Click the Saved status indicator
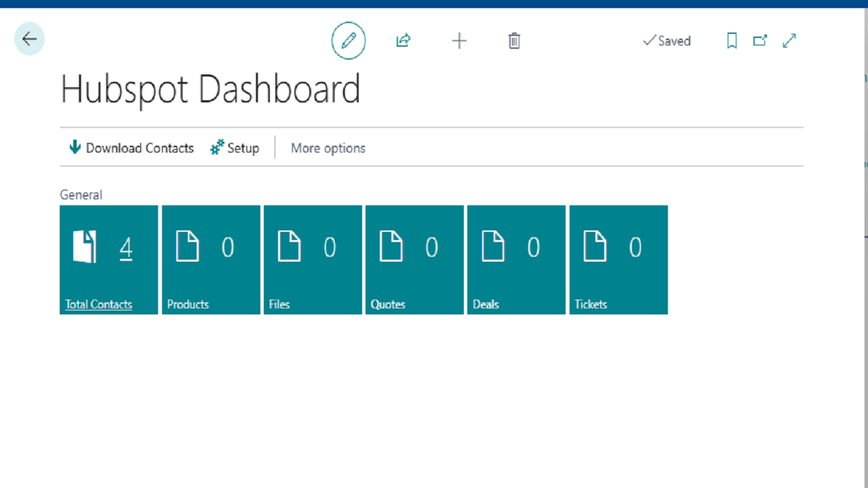 tap(667, 41)
